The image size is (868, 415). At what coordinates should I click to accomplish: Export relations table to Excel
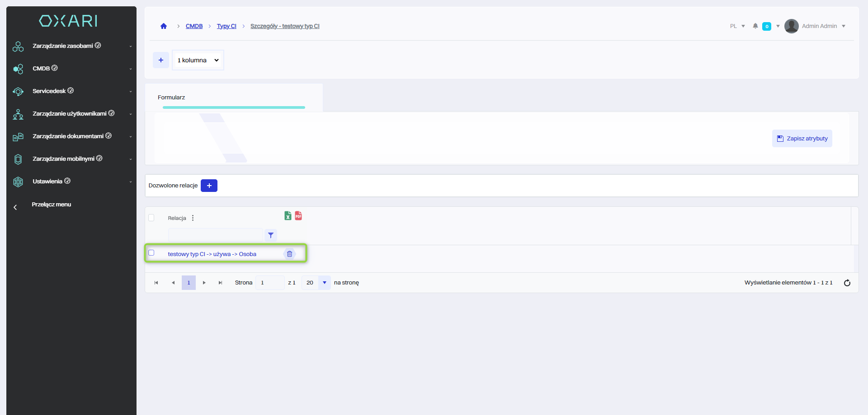click(288, 216)
